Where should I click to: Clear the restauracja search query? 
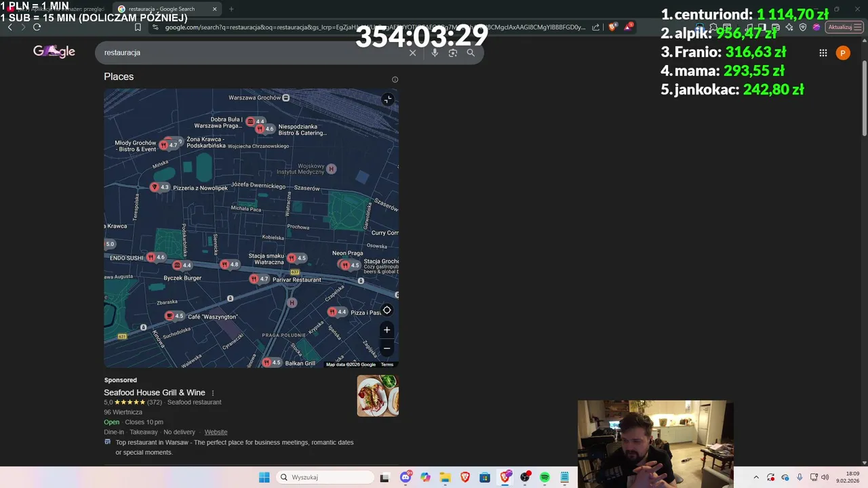(x=412, y=53)
